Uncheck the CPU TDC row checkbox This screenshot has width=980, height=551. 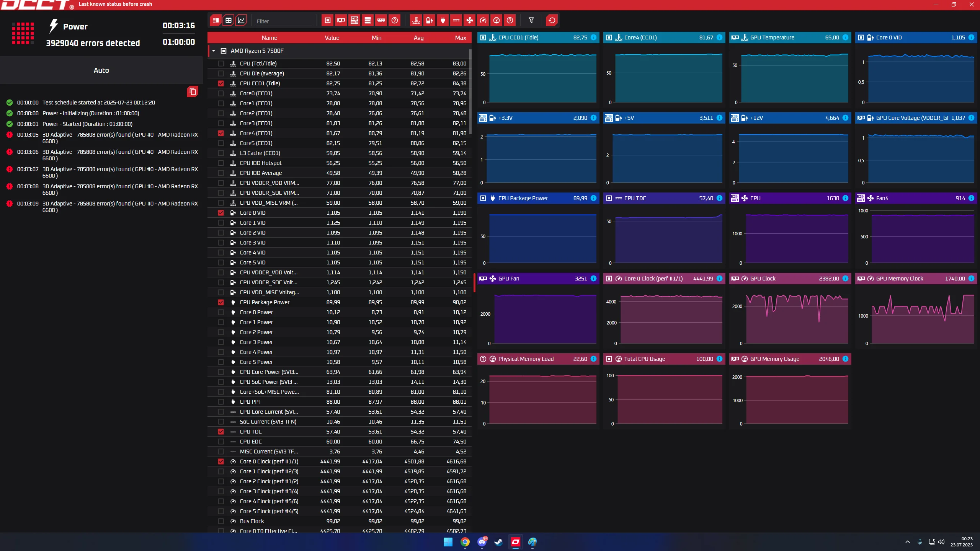[221, 432]
